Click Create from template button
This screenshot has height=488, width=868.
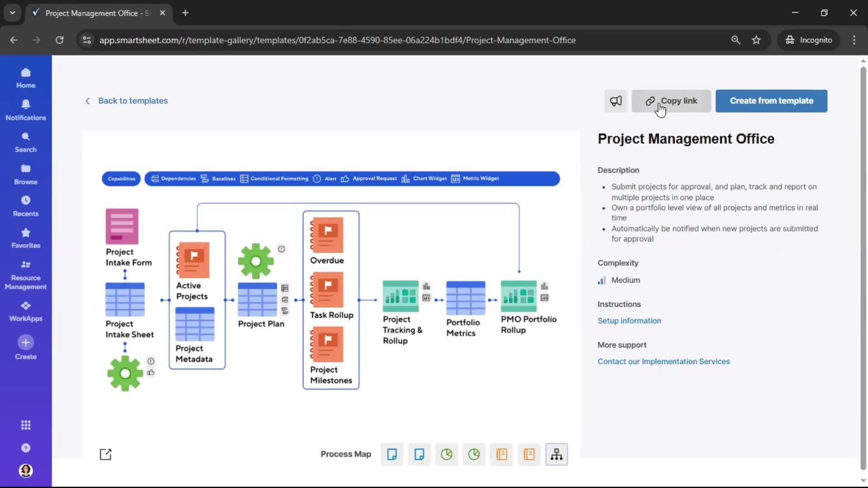click(x=771, y=101)
